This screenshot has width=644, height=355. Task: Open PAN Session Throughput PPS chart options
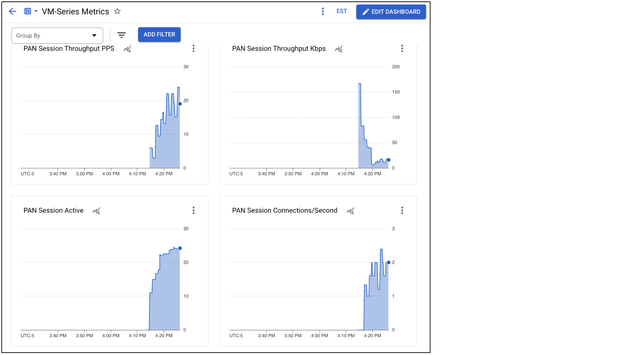(x=194, y=49)
